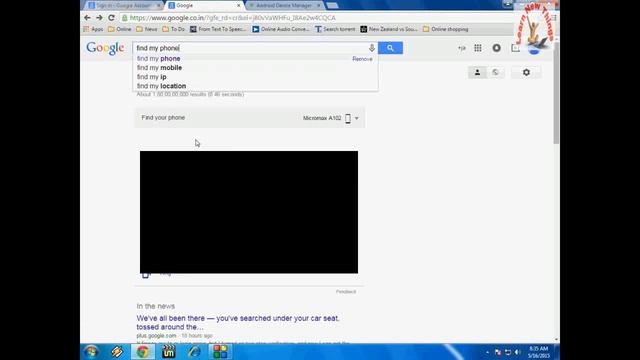The height and width of the screenshot is (360, 640).
Task: Click the share box icon beside notifications
Action: pyautogui.click(x=515, y=48)
